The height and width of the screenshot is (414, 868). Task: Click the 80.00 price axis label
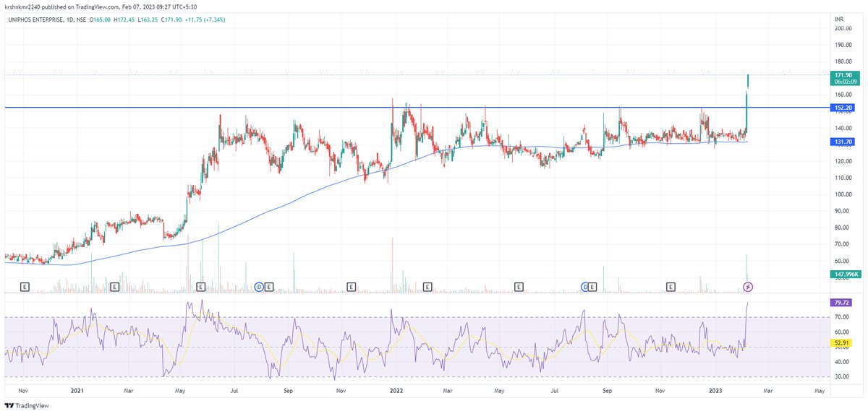click(x=843, y=228)
